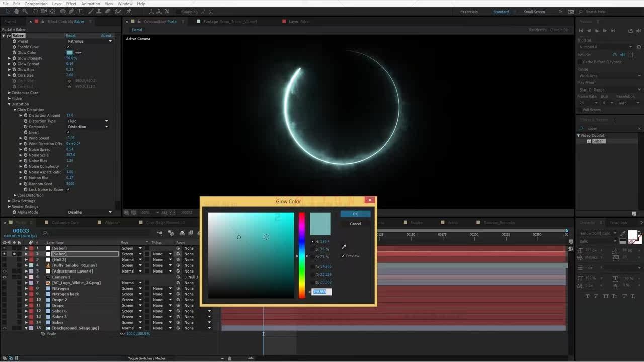This screenshot has height=362, width=644.
Task: Click OK in the Glow Color dialog
Action: coord(355,214)
